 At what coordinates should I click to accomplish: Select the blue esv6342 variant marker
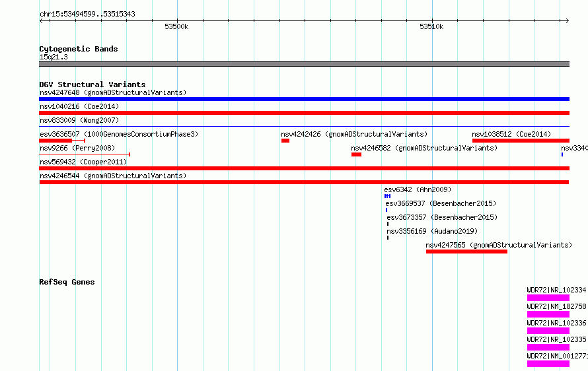point(387,196)
